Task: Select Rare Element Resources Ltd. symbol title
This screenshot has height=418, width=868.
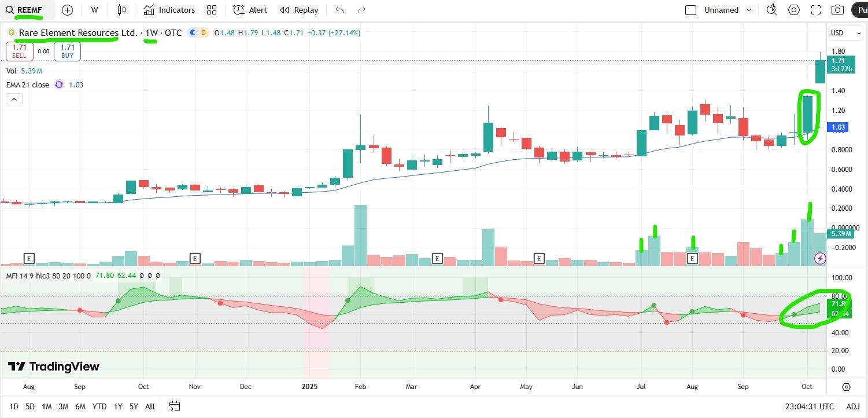Action: click(x=79, y=33)
